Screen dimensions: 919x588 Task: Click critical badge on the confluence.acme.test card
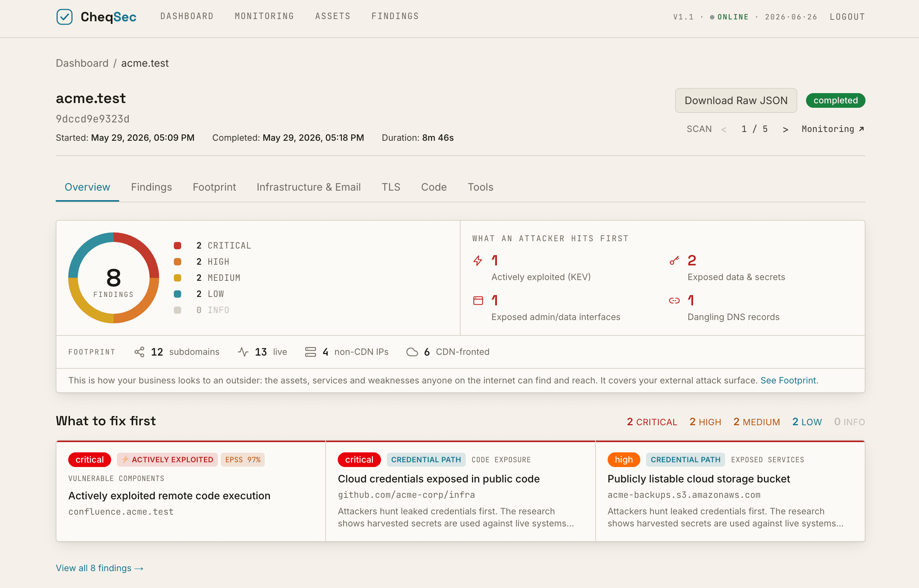[x=89, y=460]
